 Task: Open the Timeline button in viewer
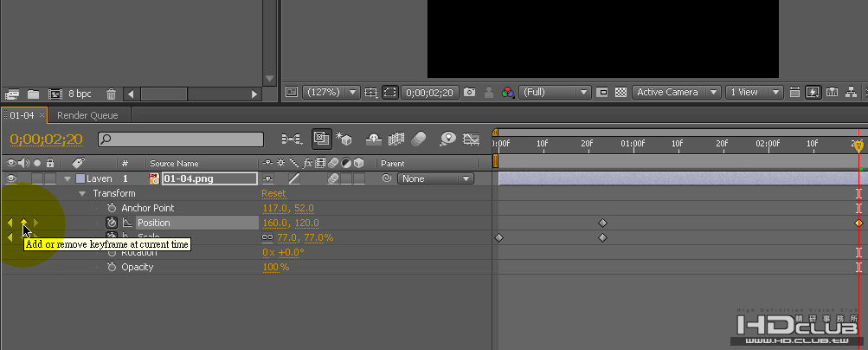832,93
